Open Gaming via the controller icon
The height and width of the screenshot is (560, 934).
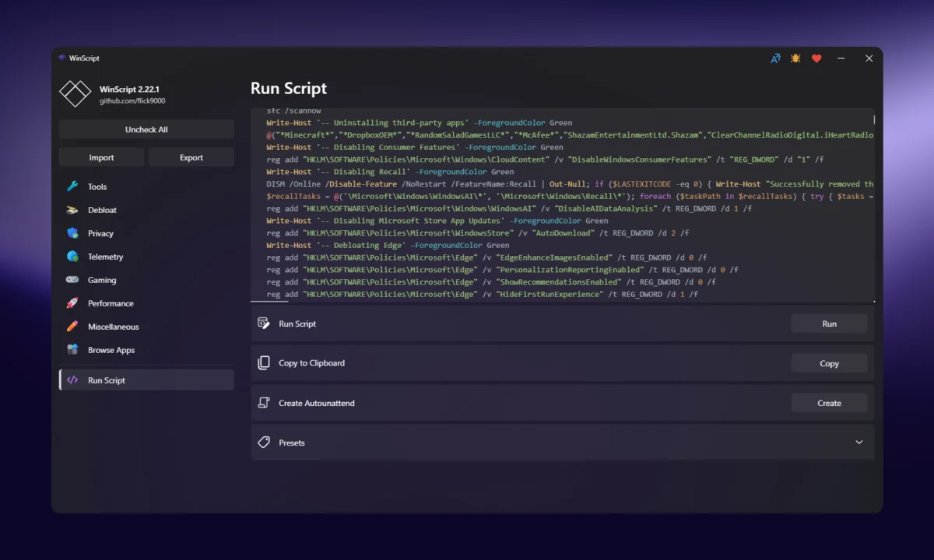coord(72,280)
